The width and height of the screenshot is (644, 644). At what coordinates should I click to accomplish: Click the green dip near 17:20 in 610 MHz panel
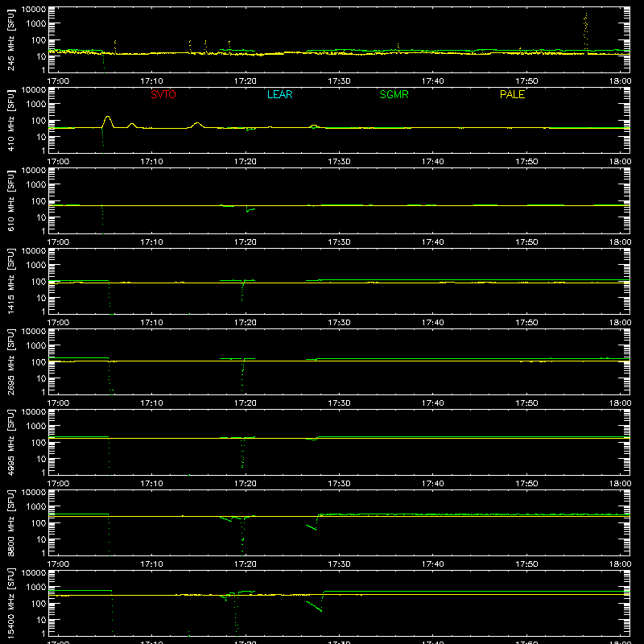250,210
